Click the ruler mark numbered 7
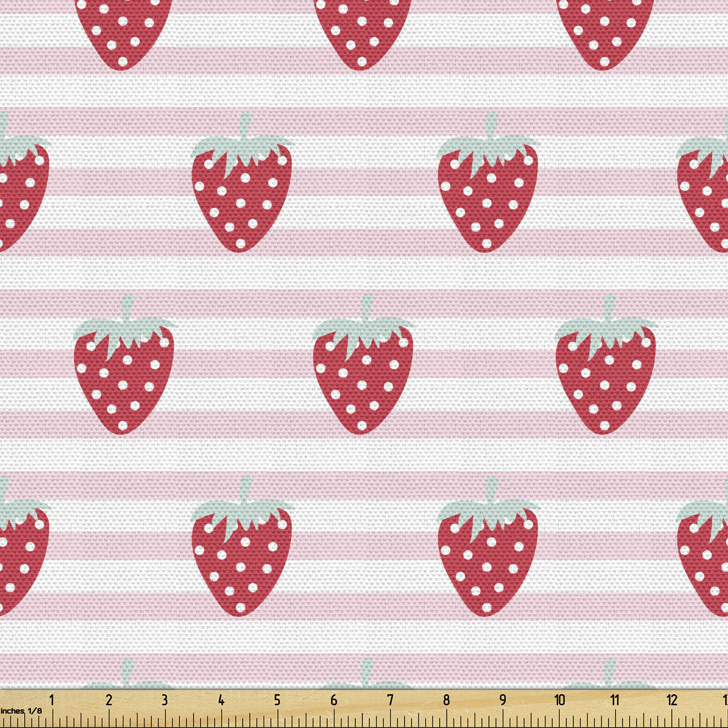 click(390, 700)
